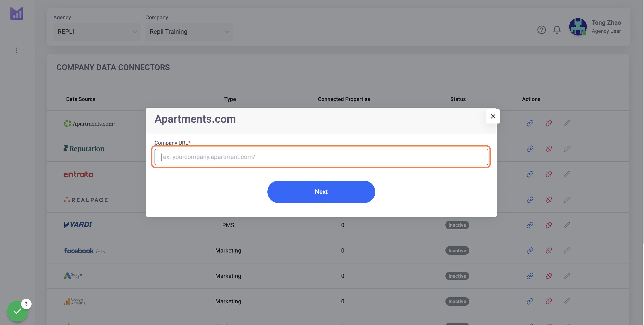Click disconnect icon for Google Ads row
The image size is (644, 325).
click(x=548, y=276)
